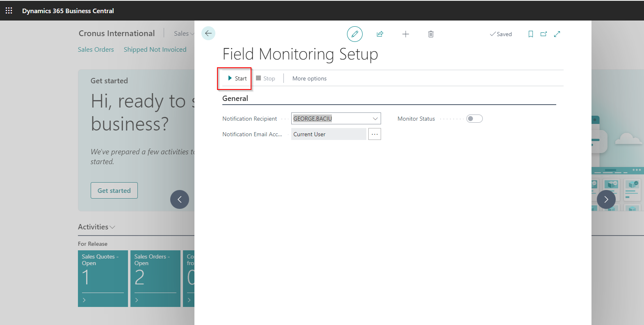The image size is (644, 325).
Task: Click the Monitor Status label
Action: pos(416,119)
